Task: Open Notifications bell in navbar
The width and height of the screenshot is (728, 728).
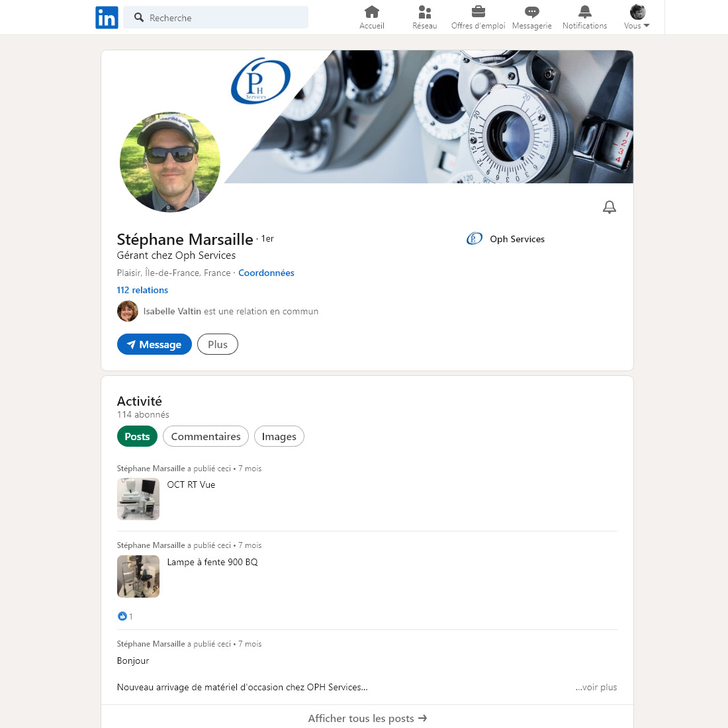Action: 584,13
